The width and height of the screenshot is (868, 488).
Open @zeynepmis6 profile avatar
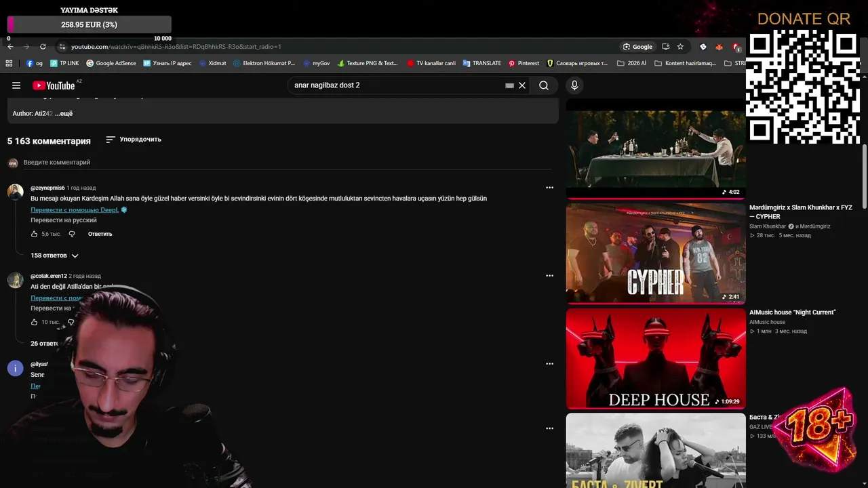[15, 191]
